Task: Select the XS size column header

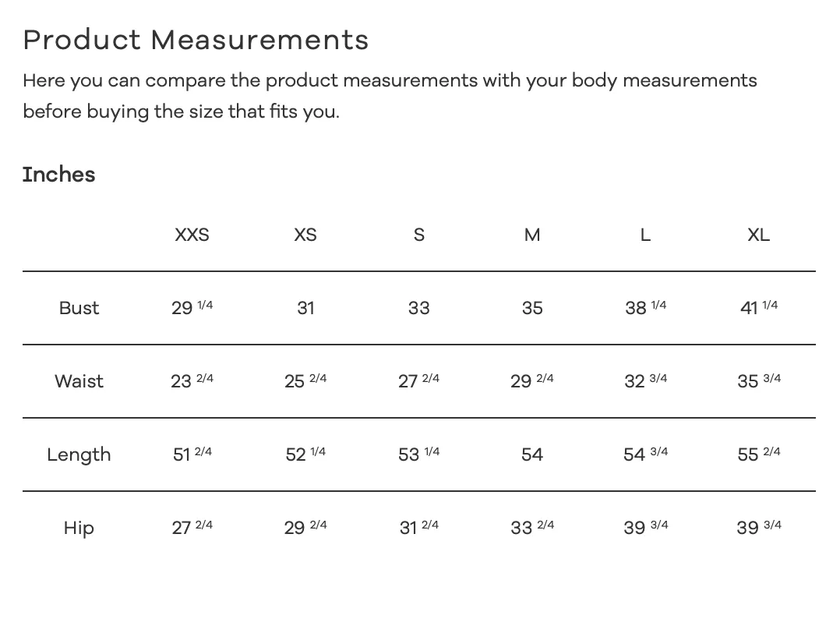Action: pyautogui.click(x=305, y=235)
